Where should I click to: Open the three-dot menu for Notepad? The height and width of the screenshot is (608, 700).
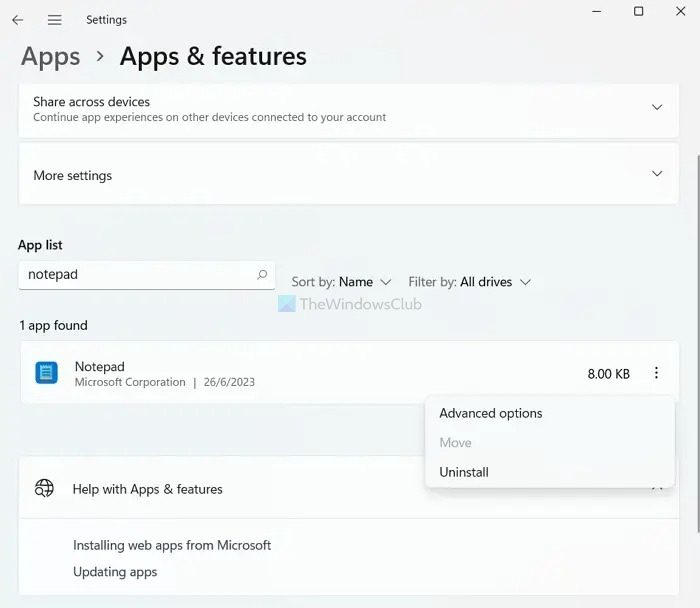[656, 373]
